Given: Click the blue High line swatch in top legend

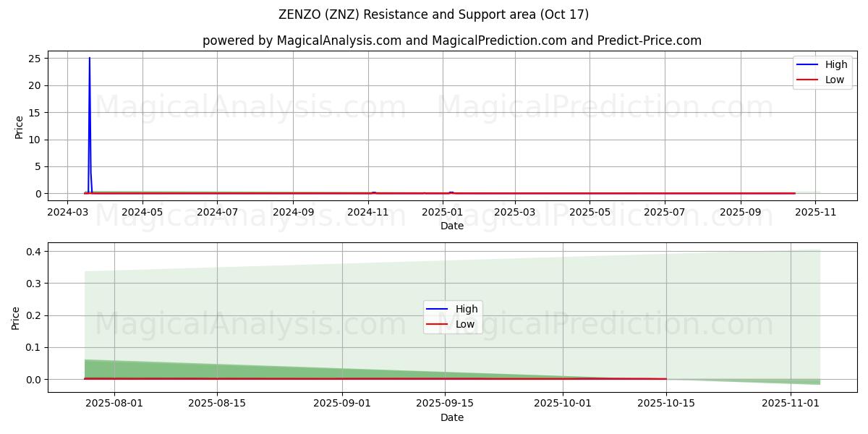Looking at the screenshot, I should tap(807, 65).
